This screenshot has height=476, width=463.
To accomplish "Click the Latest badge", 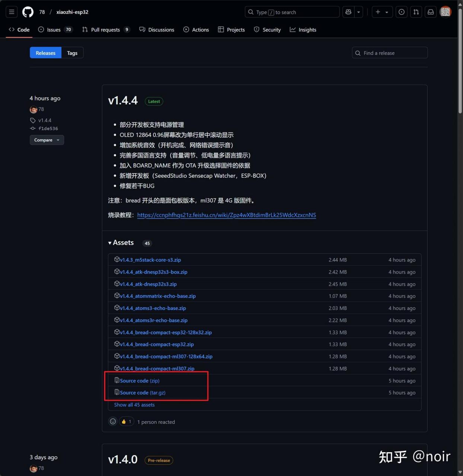I will (154, 101).
